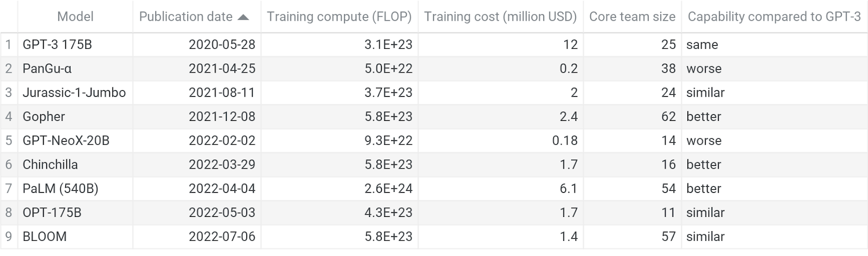
Task: Select the Jurassic-1-Jumbo cell
Action: coord(74,92)
